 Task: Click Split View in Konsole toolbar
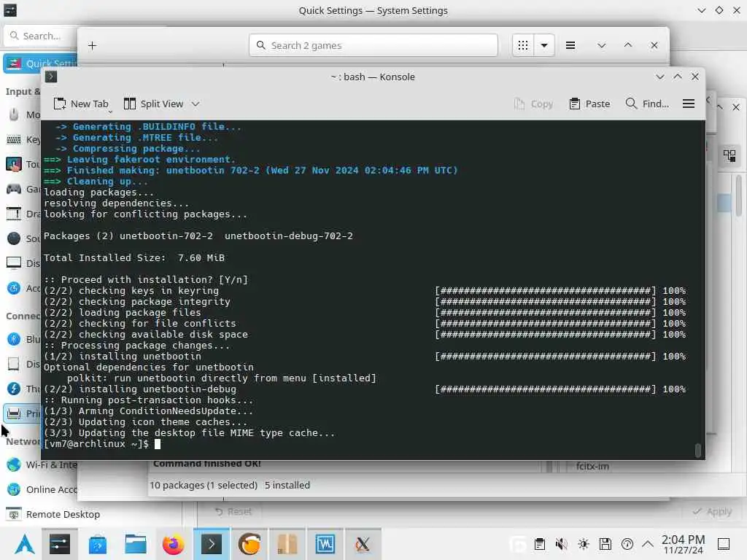153,104
